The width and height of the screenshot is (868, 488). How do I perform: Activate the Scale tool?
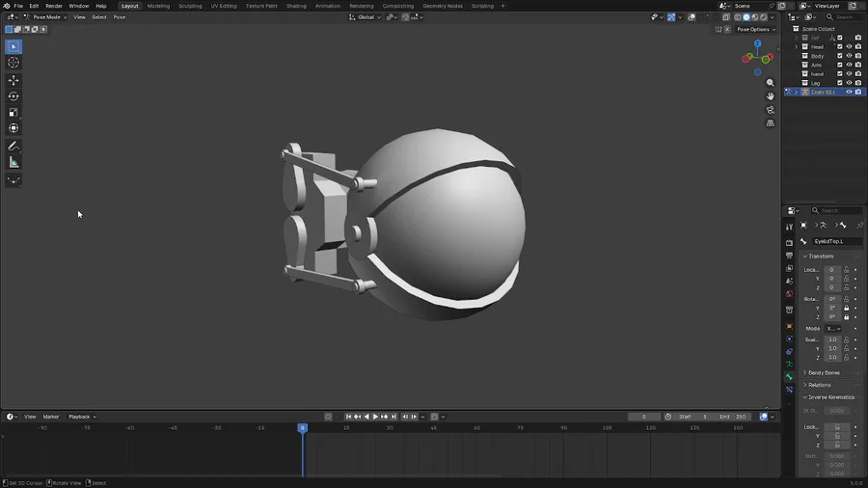tap(14, 112)
